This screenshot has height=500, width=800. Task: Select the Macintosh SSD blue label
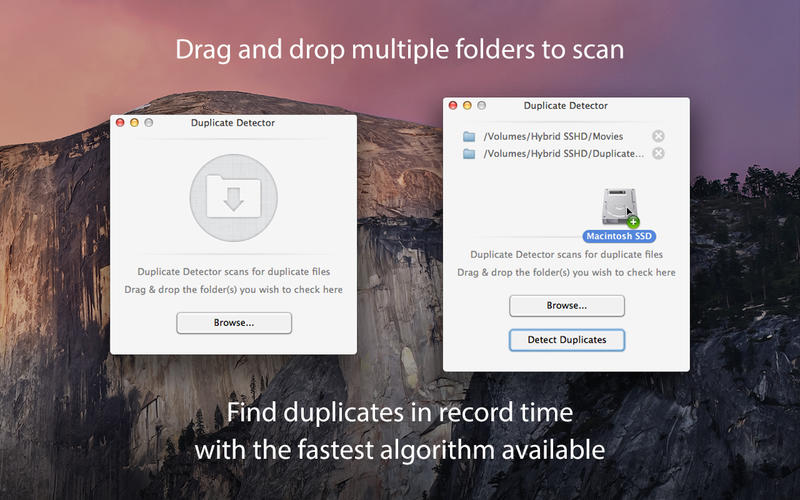click(618, 236)
